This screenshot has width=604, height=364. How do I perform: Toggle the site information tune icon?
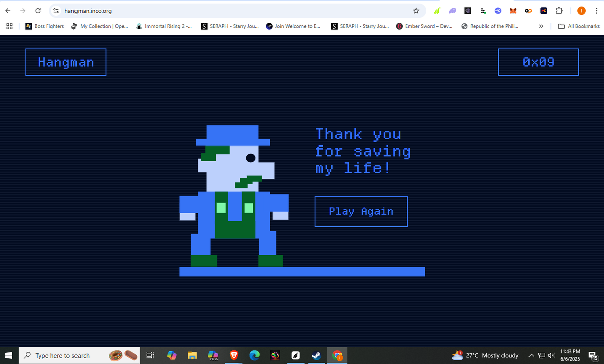pyautogui.click(x=55, y=10)
